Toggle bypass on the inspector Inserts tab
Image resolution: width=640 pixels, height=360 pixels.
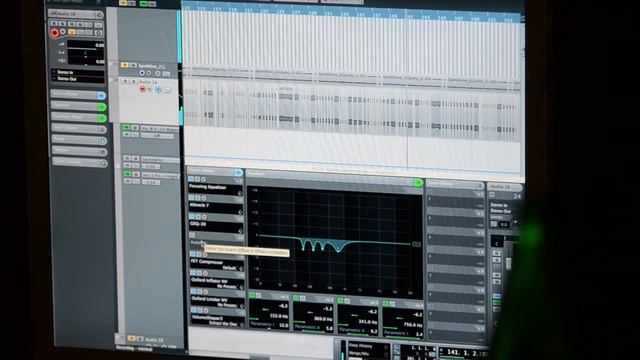pos(101,96)
